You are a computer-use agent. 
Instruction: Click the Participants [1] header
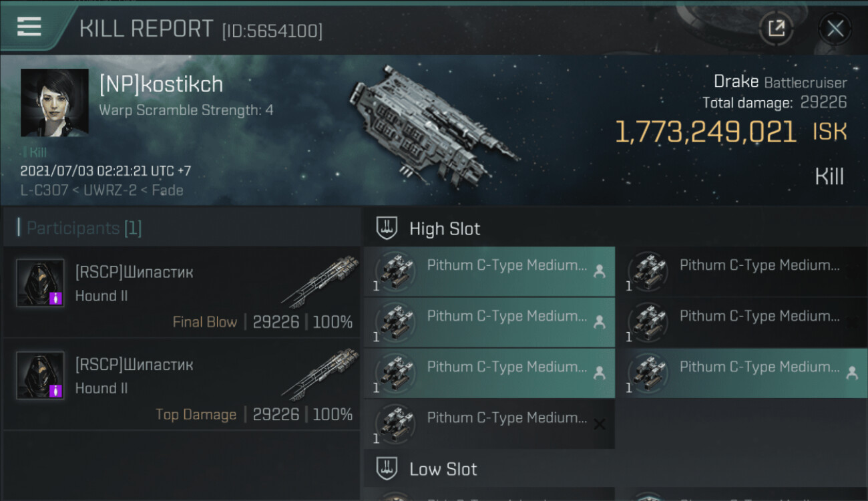coord(83,228)
